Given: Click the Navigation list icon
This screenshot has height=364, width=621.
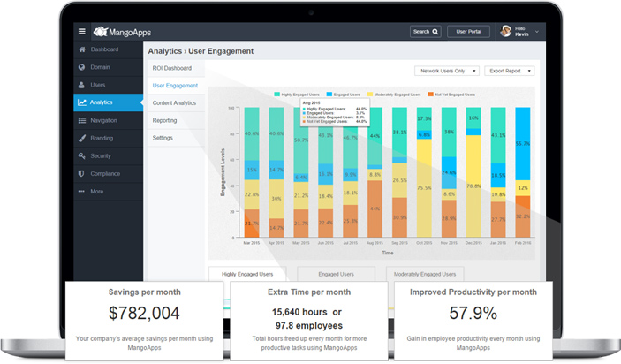Looking at the screenshot, I should (82, 120).
